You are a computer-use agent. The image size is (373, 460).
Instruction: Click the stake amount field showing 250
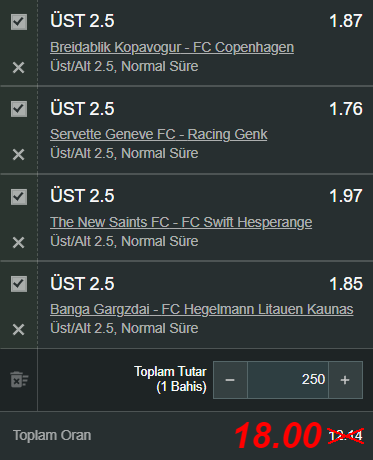[x=288, y=380]
